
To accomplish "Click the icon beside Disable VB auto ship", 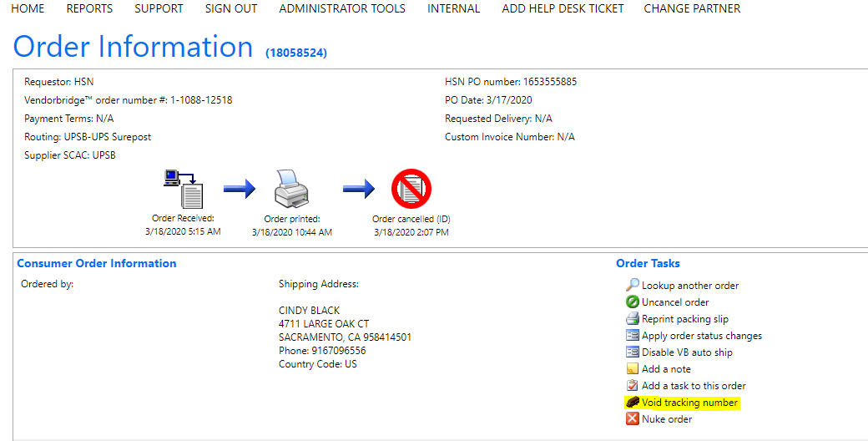I will [632, 352].
